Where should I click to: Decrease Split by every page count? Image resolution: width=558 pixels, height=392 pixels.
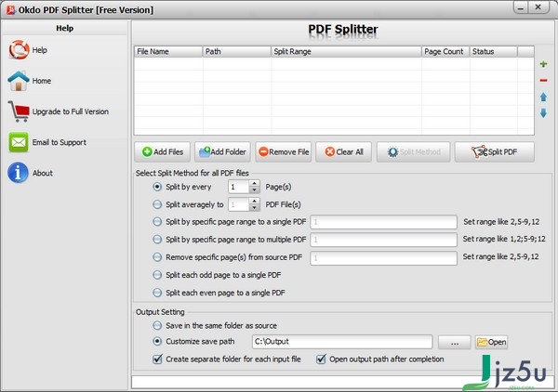click(254, 189)
